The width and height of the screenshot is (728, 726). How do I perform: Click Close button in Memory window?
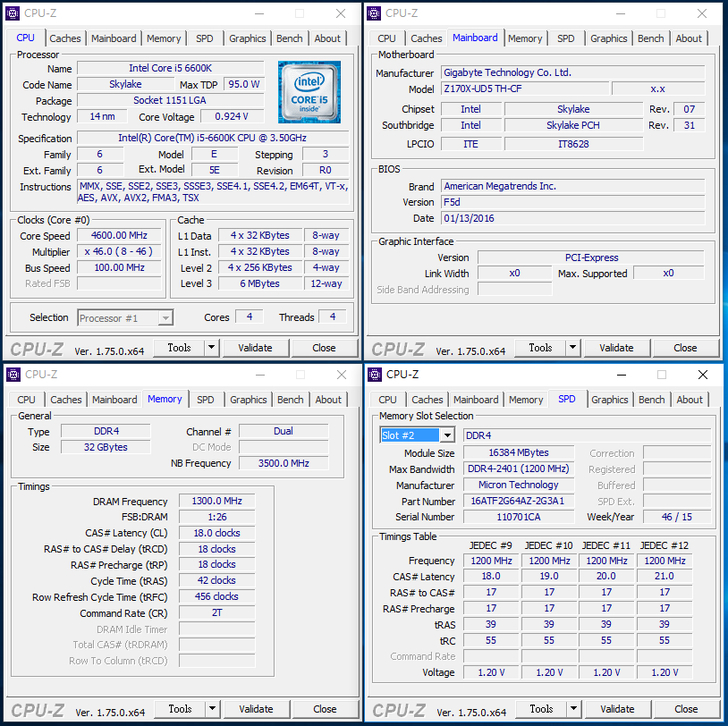325,709
